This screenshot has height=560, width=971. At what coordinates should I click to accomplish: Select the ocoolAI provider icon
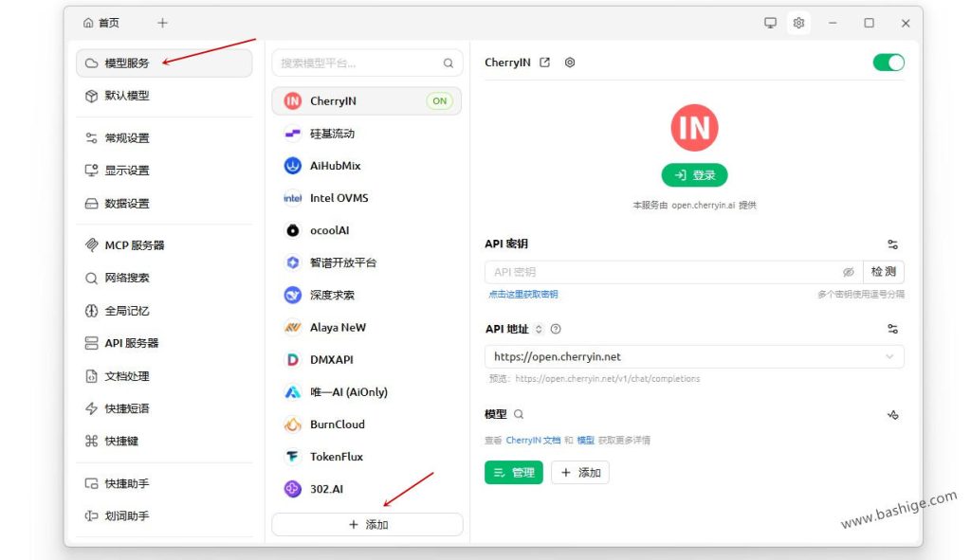click(292, 230)
